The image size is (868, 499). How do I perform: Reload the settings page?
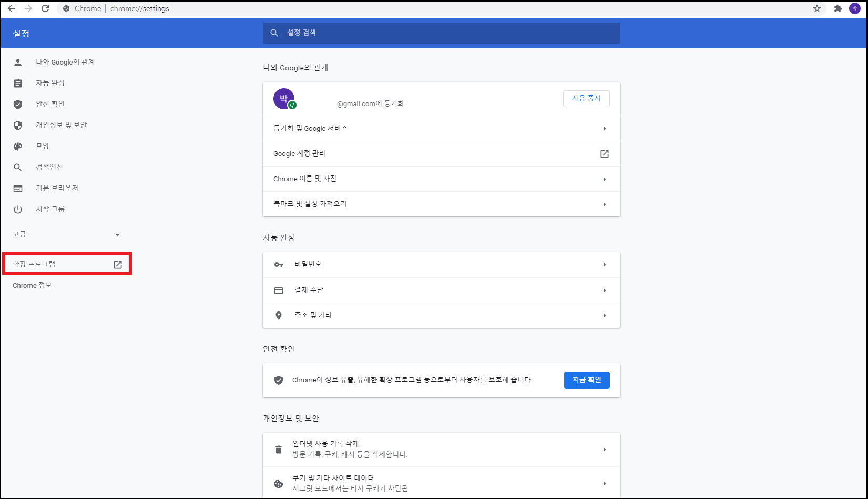point(45,8)
